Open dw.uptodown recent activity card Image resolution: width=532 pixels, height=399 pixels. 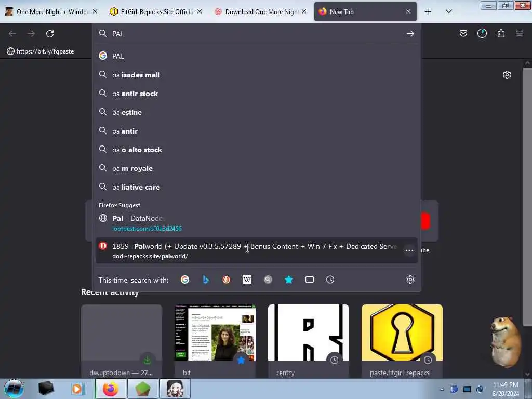pos(122,341)
